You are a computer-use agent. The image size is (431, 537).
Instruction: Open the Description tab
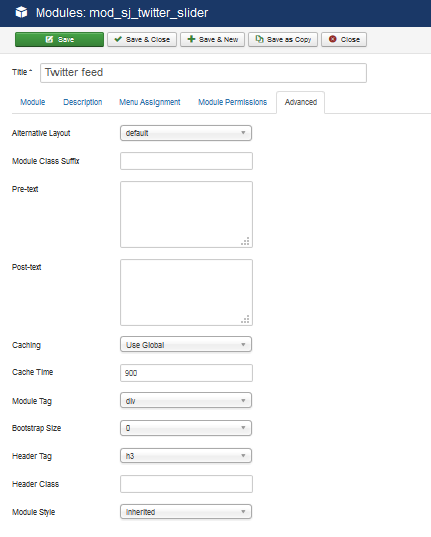83,102
